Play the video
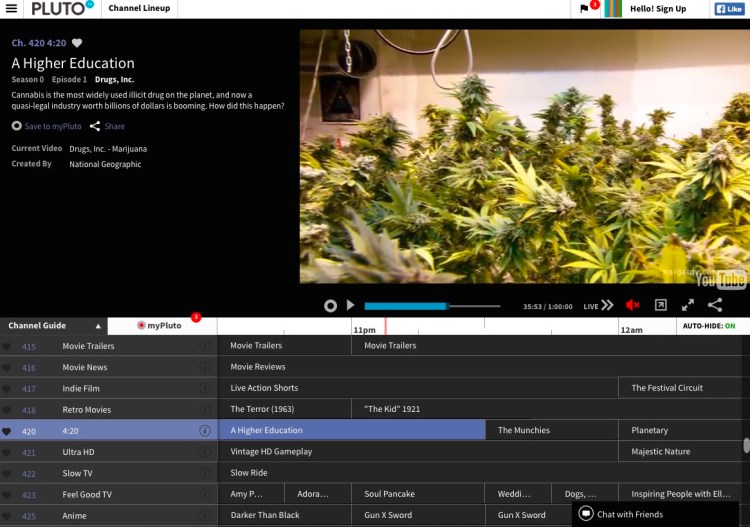 coord(350,305)
